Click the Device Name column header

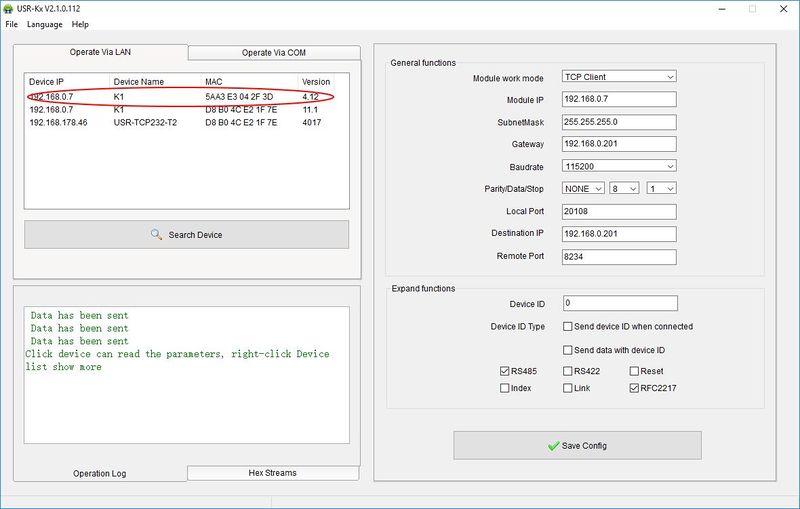(x=155, y=82)
